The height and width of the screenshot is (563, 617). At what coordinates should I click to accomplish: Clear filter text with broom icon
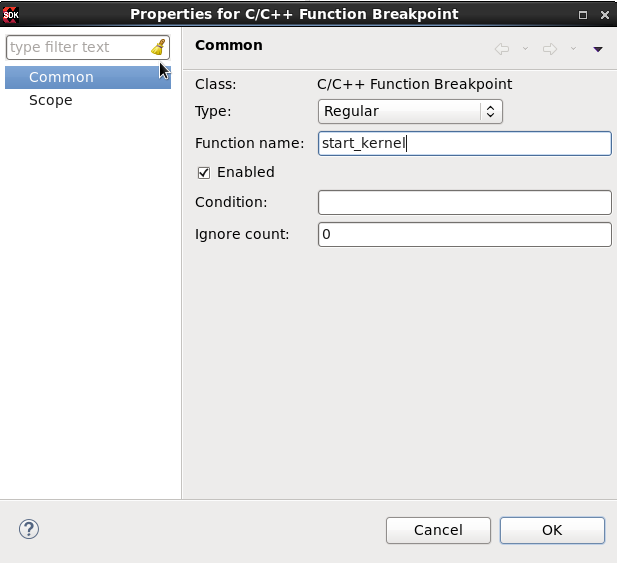click(159, 47)
